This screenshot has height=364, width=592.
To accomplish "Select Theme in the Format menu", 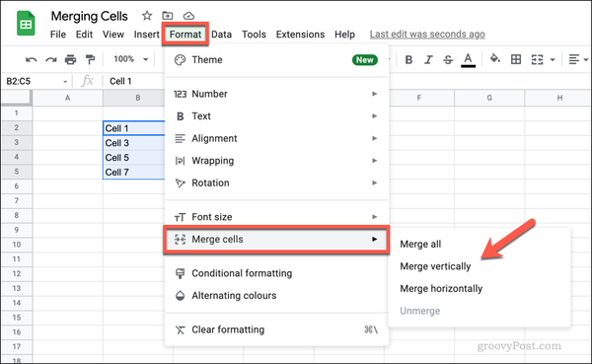I will point(276,59).
